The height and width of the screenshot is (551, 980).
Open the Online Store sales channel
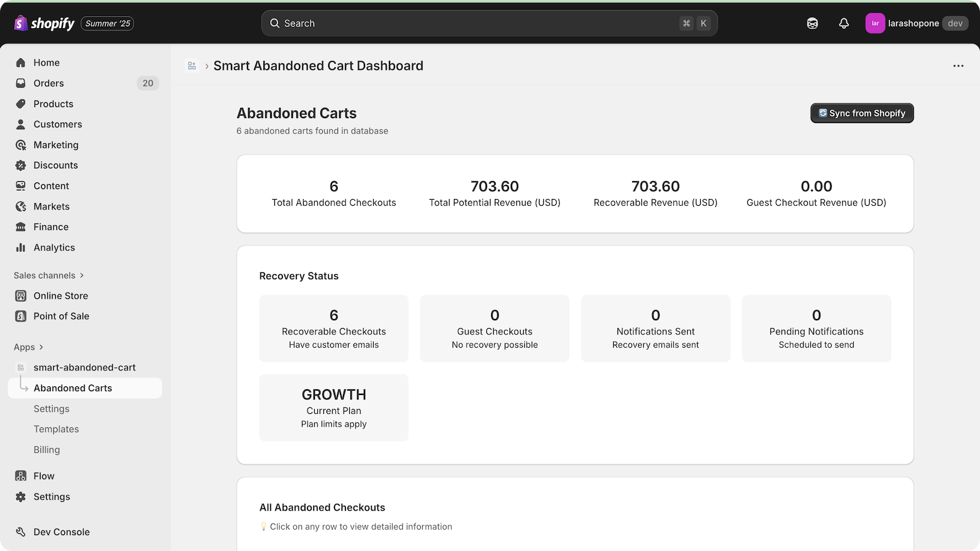[x=61, y=296]
